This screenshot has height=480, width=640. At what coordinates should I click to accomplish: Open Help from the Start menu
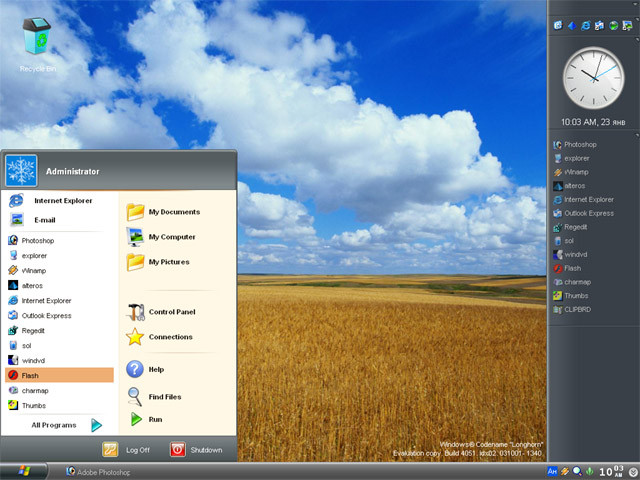click(x=145, y=369)
